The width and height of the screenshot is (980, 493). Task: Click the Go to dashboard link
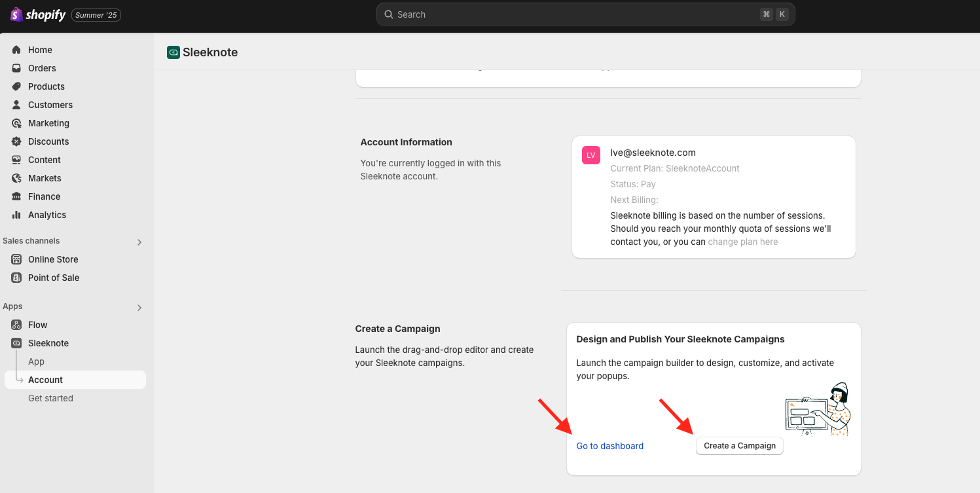[x=610, y=446]
